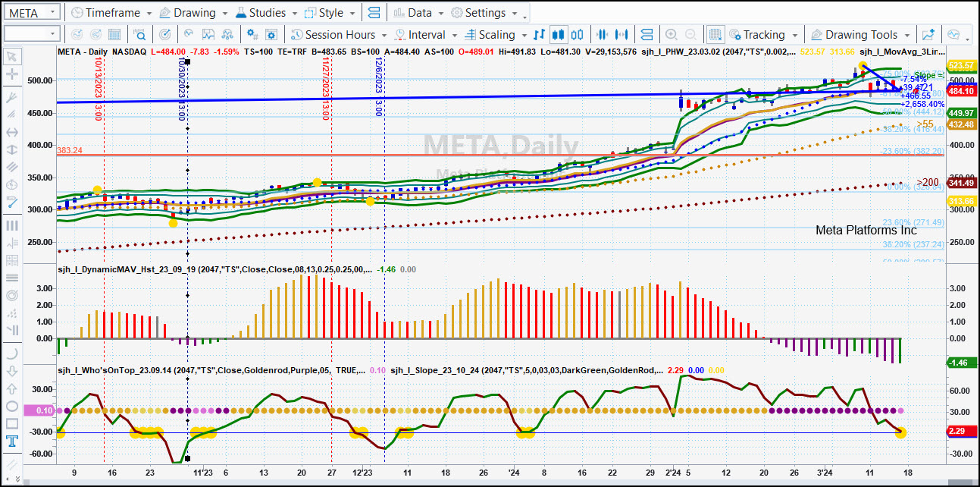Viewport: 980px width, 487px height.
Task: Click the magnifier search icon in second toolbar
Action: tap(140, 34)
